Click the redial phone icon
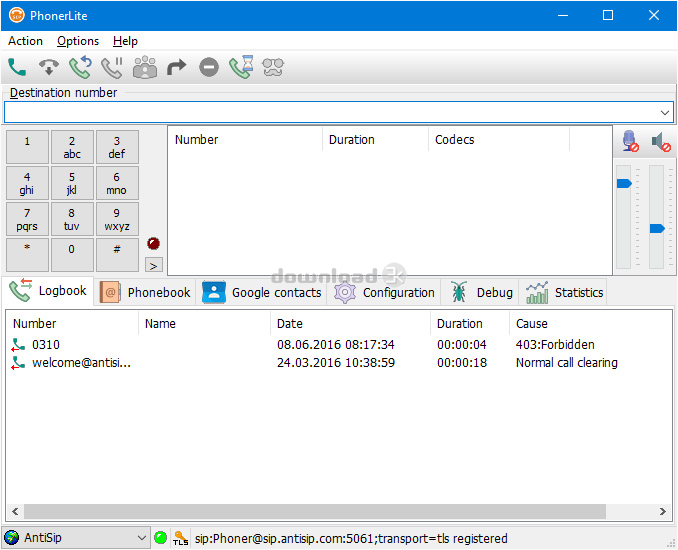Viewport: 678px width, 550px height. pos(80,67)
